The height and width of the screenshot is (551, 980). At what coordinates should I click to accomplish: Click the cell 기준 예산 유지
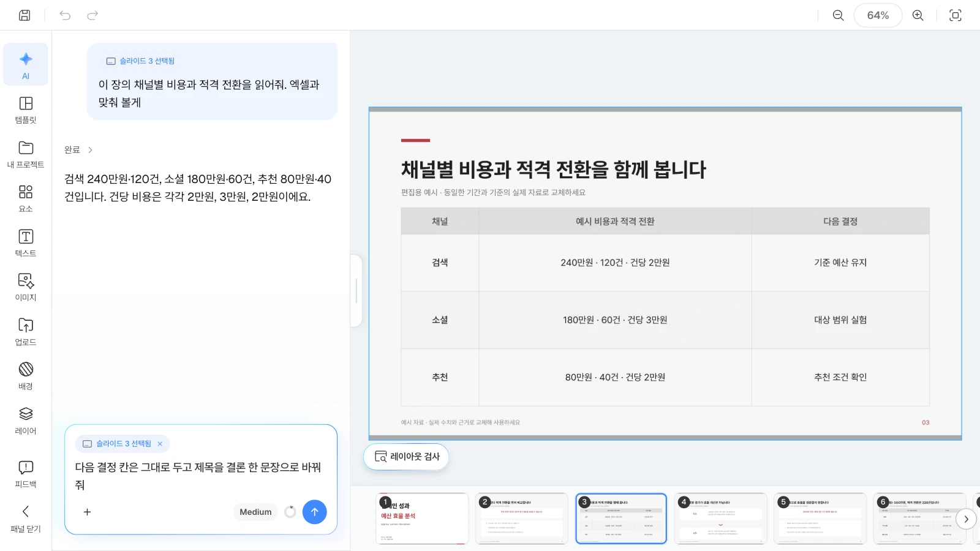[840, 263]
